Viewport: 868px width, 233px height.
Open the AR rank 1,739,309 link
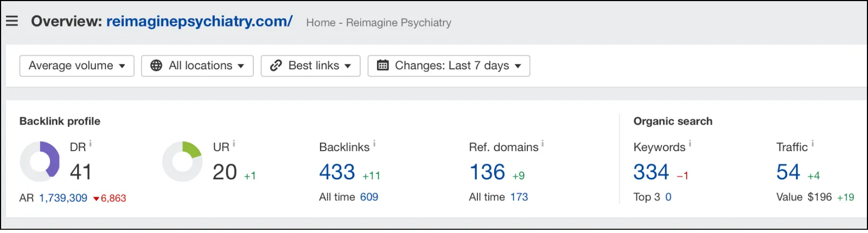[63, 198]
